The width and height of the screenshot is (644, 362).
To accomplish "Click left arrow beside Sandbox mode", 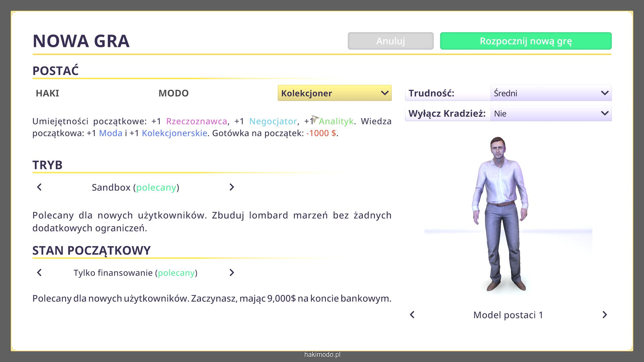I will click(x=39, y=187).
